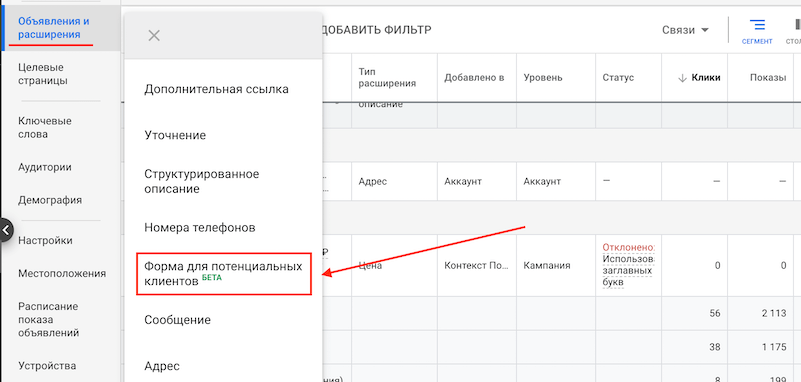Open Устройства in sidebar
Viewport: 801px width, 382px height.
click(x=47, y=366)
